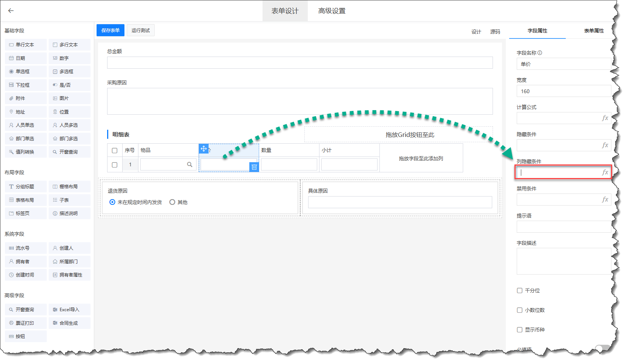
Task: Open formula editor for 禁用条件
Action: [605, 200]
